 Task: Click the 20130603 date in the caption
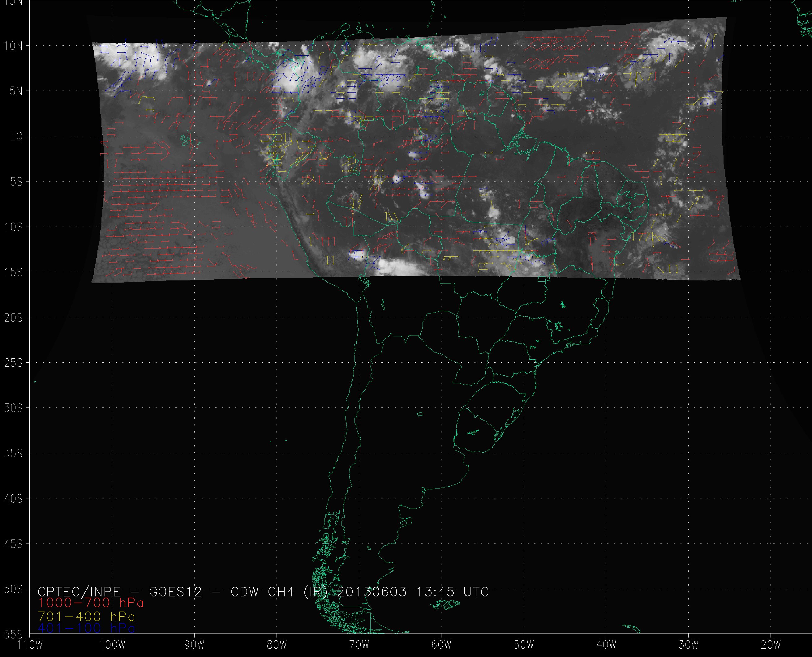(372, 591)
